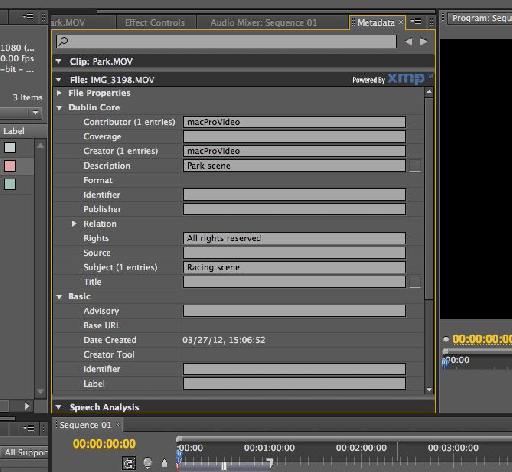Screen dimensions: 512x472
Task: Toggle Snap in the timeline
Action: coord(129,463)
